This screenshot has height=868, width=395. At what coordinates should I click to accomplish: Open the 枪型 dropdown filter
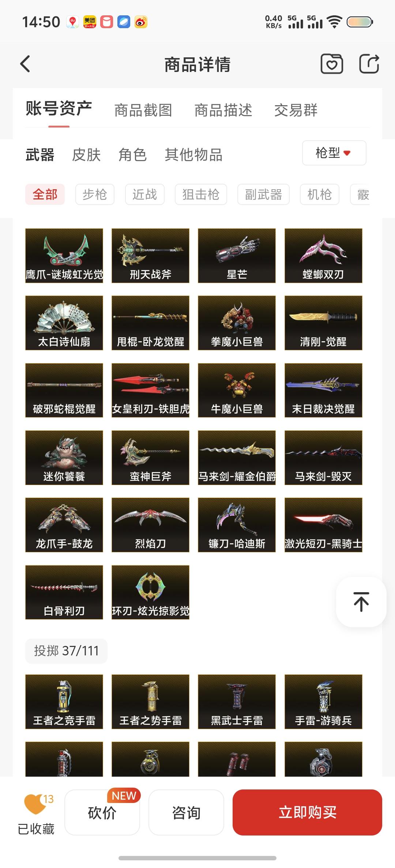[x=334, y=153]
